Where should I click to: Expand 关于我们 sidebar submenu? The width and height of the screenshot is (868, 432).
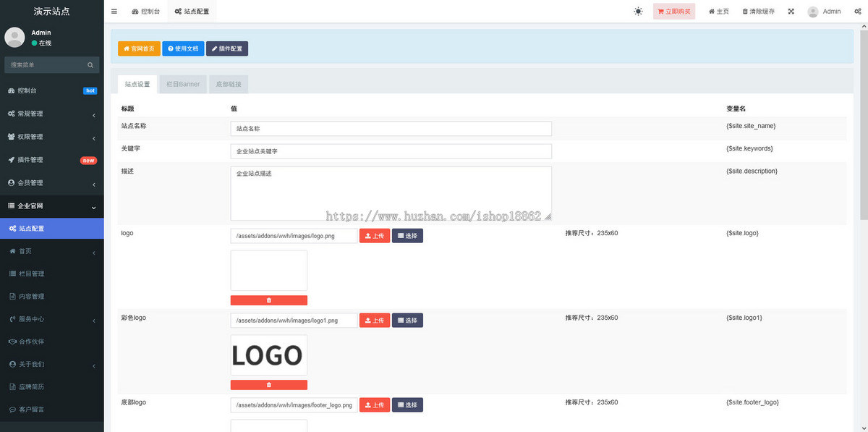[x=52, y=364]
